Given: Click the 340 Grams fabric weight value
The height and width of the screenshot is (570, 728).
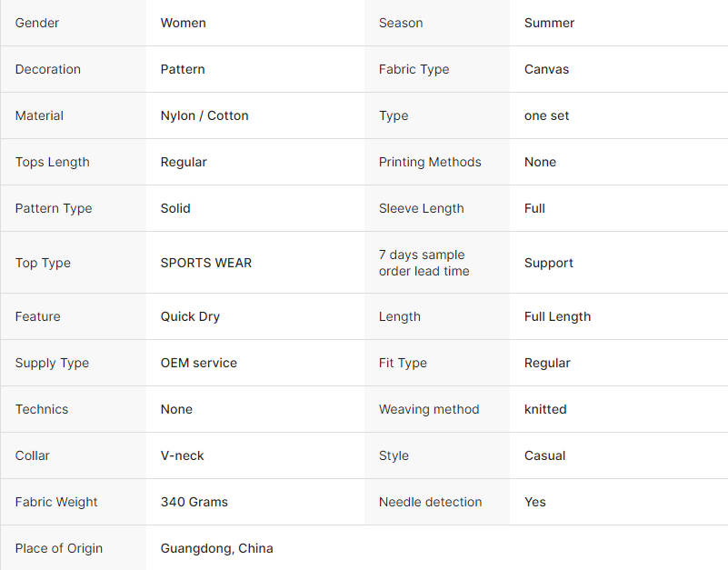Looking at the screenshot, I should 194,502.
